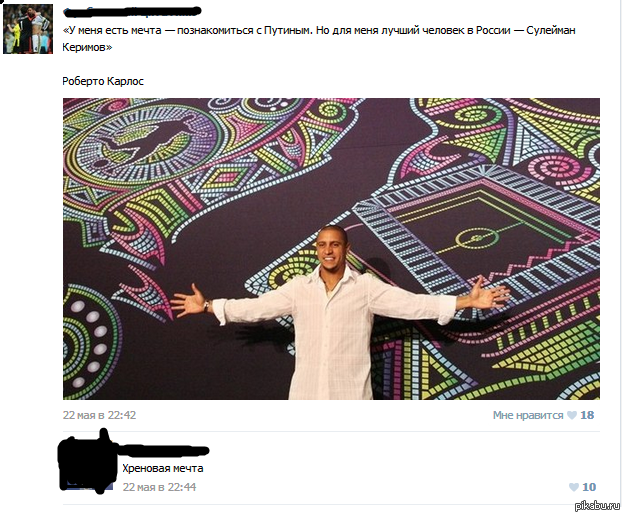The image size is (625, 517).
Task: Like the post via the heart icon beside 18
Action: (x=571, y=415)
